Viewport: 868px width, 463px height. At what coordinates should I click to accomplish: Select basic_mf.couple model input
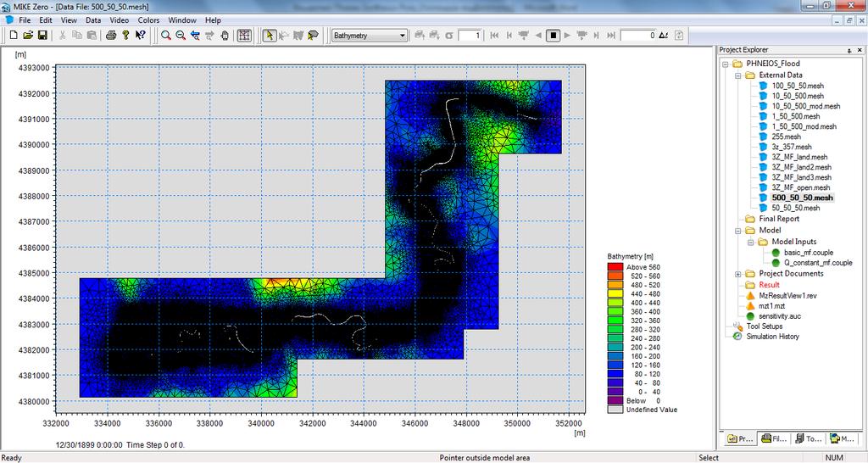tap(808, 253)
